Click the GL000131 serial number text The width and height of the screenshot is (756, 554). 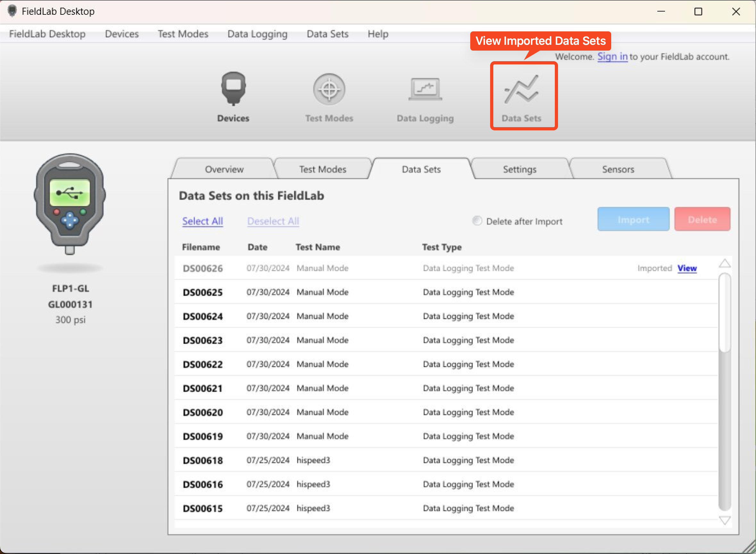(70, 304)
